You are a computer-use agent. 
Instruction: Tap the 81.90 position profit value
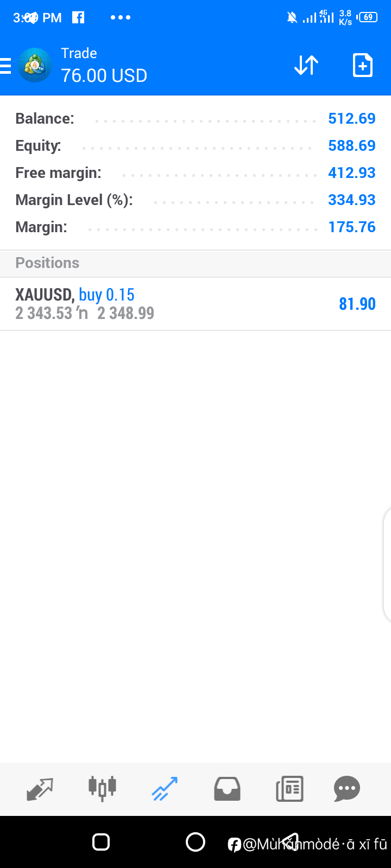(357, 304)
